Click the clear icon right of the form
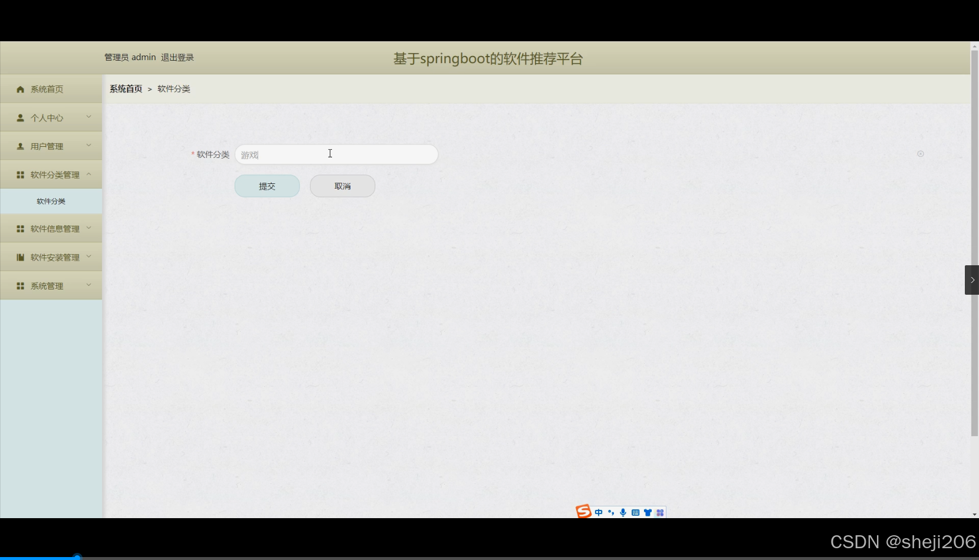The width and height of the screenshot is (979, 560). (x=921, y=154)
